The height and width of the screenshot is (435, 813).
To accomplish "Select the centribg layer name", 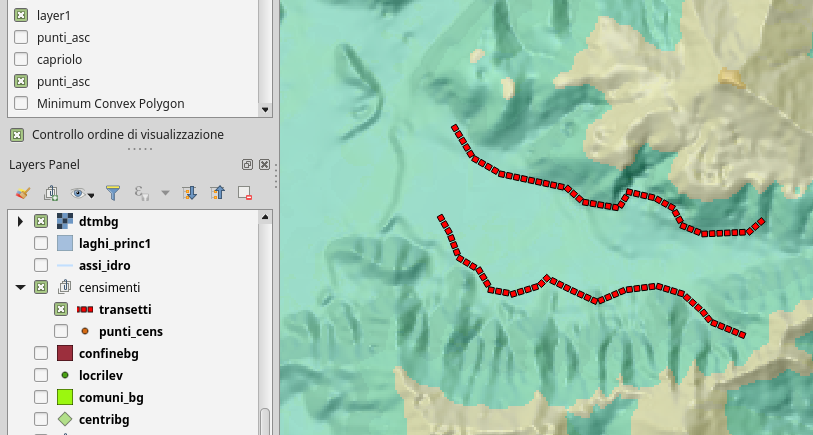I will [x=104, y=419].
